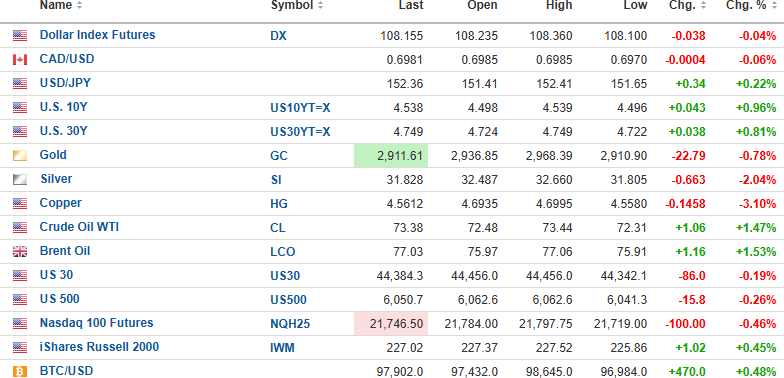784x378 pixels.
Task: Click the gold bar icon next to Gold
Action: point(20,156)
